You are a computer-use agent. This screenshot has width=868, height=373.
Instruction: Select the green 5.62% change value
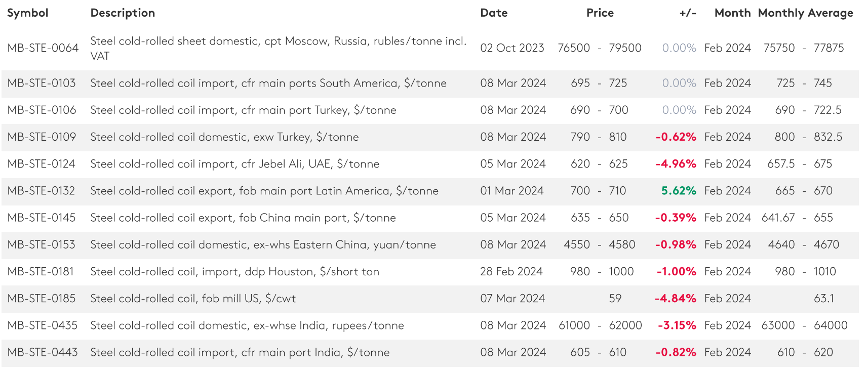pos(679,191)
